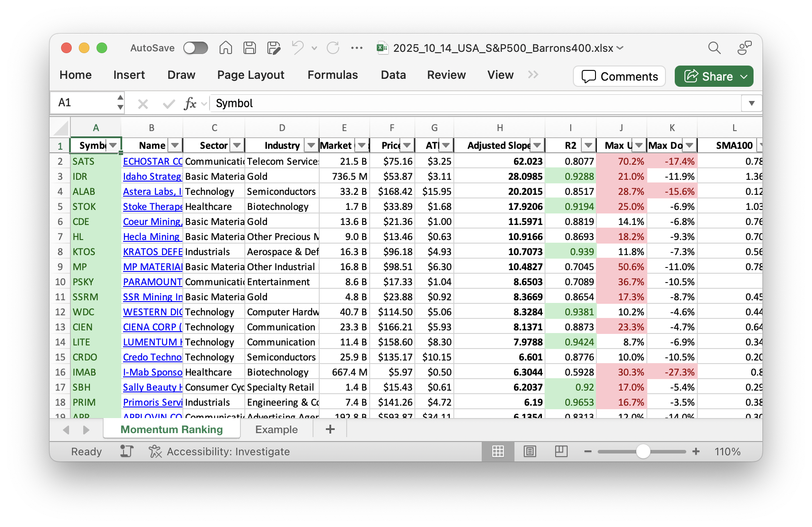Expand the formula bar
This screenshot has width=812, height=527.
(751, 103)
